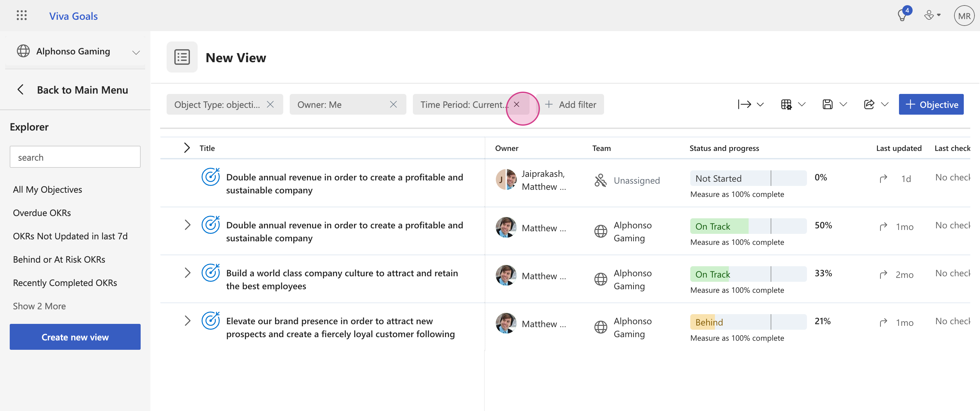Image resolution: width=980 pixels, height=411 pixels.
Task: Open the app launcher grid icon
Action: pos(22,16)
